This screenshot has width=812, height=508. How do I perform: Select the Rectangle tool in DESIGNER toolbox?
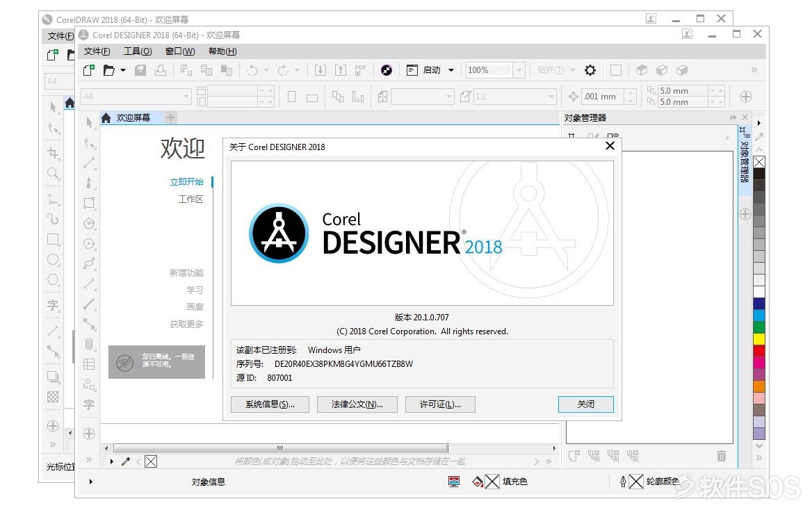(89, 203)
